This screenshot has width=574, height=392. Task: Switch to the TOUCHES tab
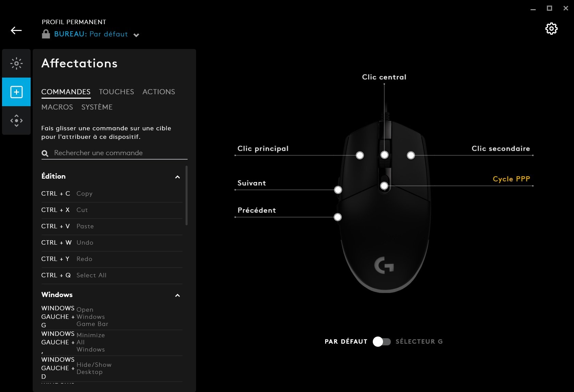116,92
